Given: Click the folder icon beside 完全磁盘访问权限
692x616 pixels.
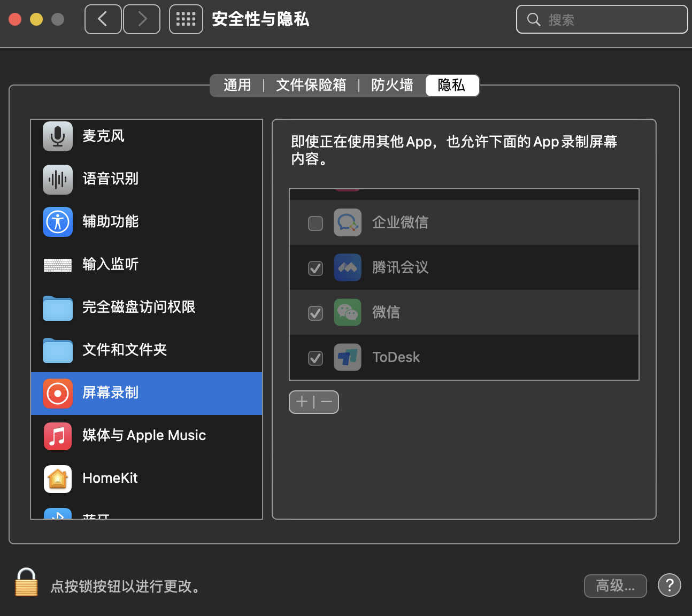Looking at the screenshot, I should click(58, 308).
